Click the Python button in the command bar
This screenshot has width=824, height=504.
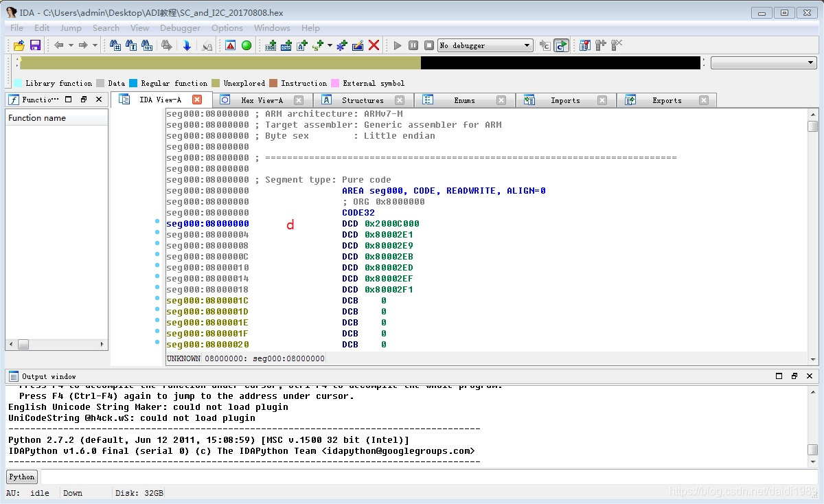(x=22, y=477)
